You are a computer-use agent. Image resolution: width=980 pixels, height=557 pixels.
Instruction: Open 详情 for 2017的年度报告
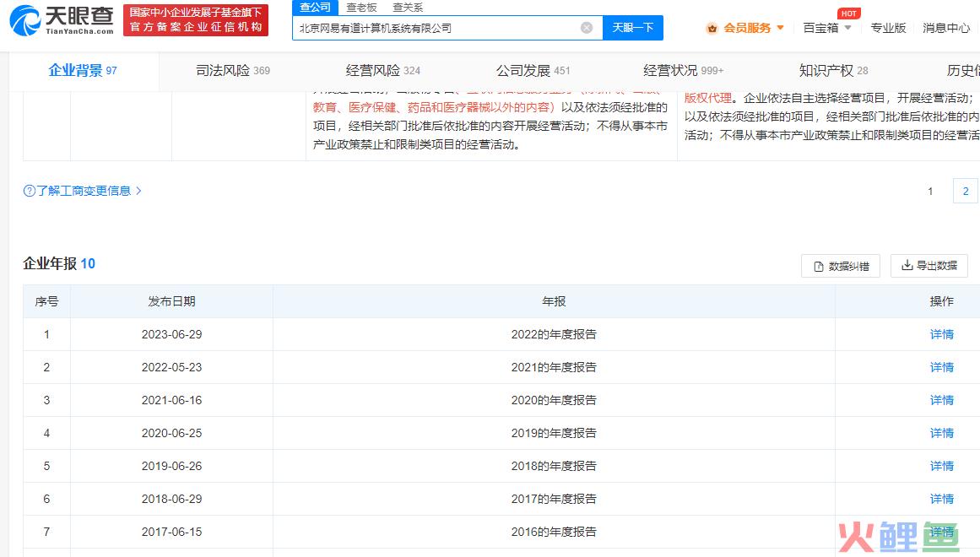coord(942,499)
